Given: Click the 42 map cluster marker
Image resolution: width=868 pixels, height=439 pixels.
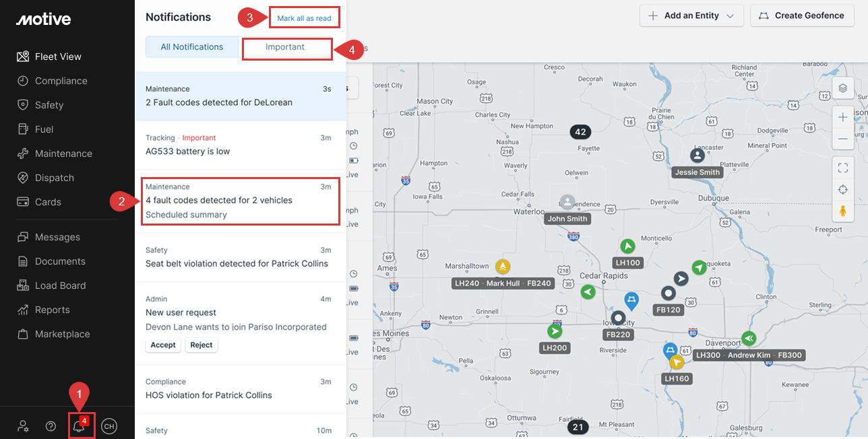Looking at the screenshot, I should click(x=580, y=131).
